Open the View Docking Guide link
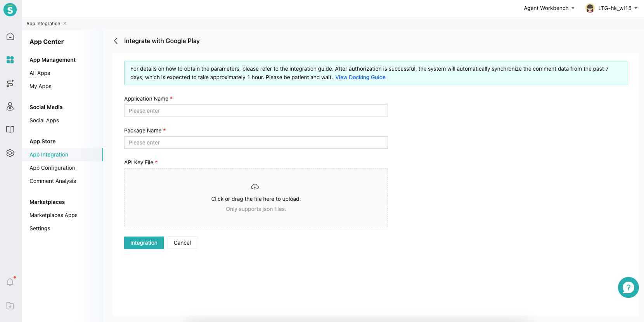The width and height of the screenshot is (644, 322). click(360, 77)
